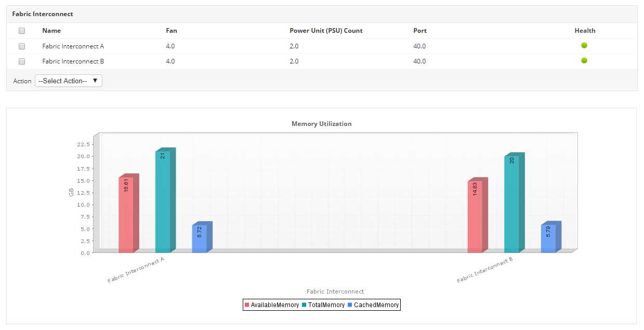Click the Fan column header
The image size is (644, 330).
[x=171, y=31]
